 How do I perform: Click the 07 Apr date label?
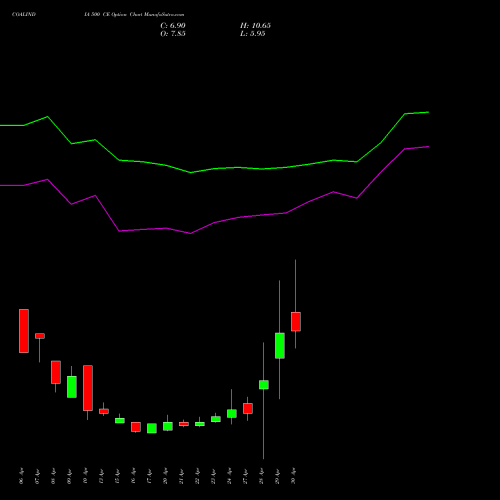coord(38,476)
